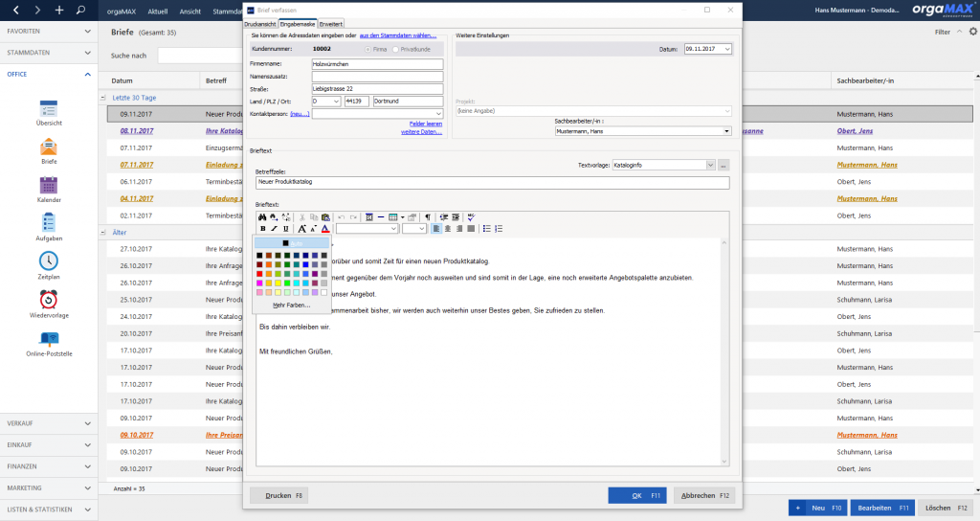Image resolution: width=980 pixels, height=521 pixels.
Task: Open the Online-Poststelle mailbox icon
Action: (x=49, y=344)
